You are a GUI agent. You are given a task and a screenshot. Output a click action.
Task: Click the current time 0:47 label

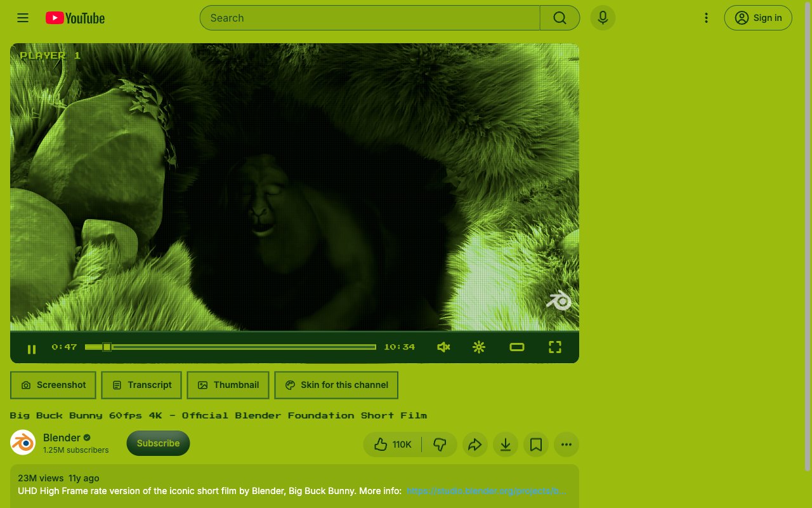click(x=64, y=347)
